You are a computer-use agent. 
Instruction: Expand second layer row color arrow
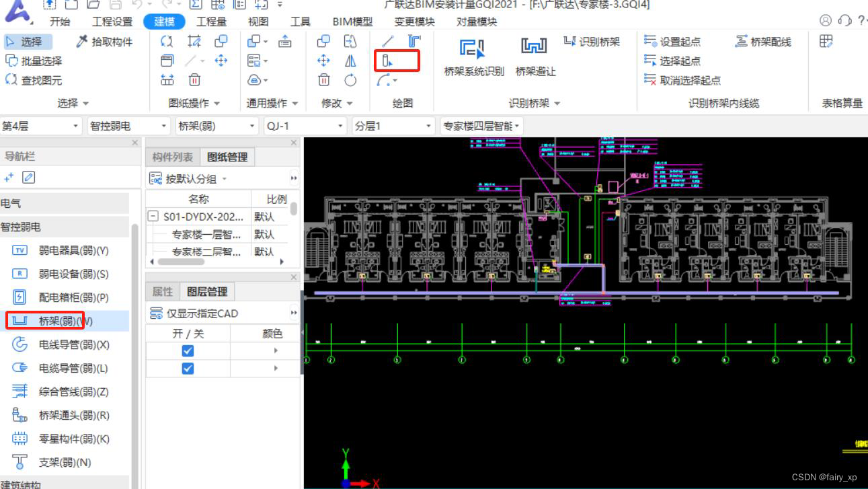tap(276, 368)
